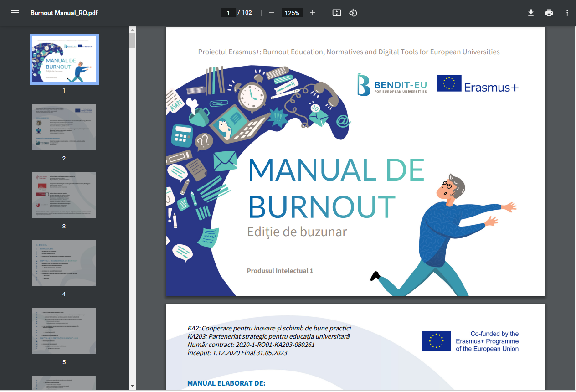This screenshot has height=392, width=576.
Task: Open the page 2 thumbnail
Action: tap(64, 127)
